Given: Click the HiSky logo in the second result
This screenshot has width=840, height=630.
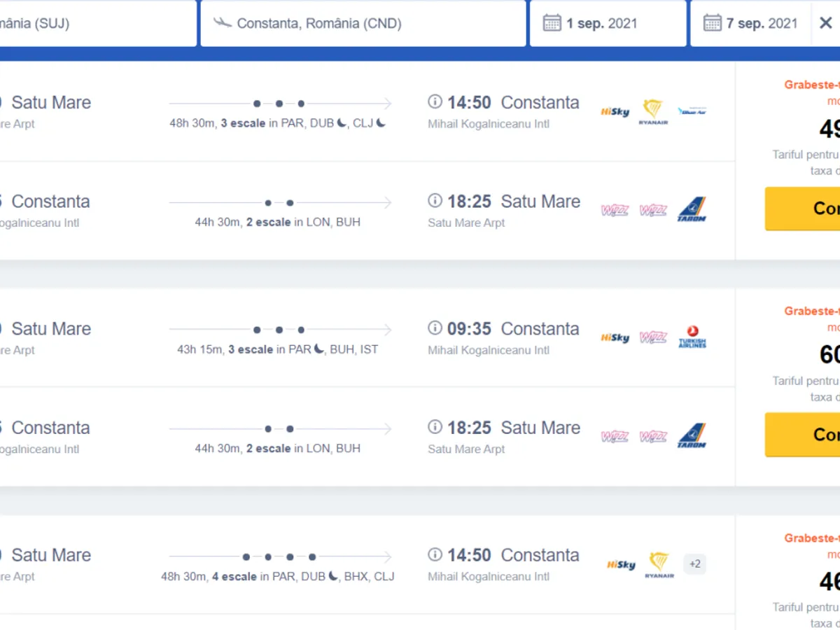Looking at the screenshot, I should tap(615, 337).
